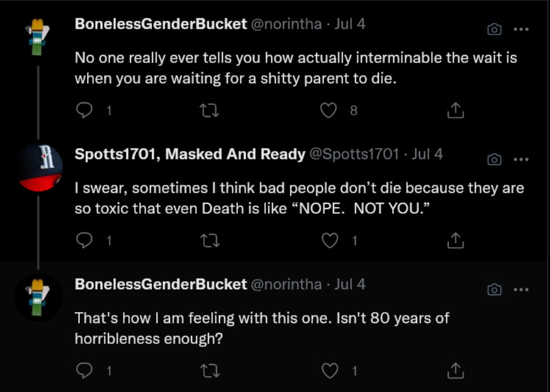Share the last tweet in thread
This screenshot has height=392, width=550.
tap(456, 370)
